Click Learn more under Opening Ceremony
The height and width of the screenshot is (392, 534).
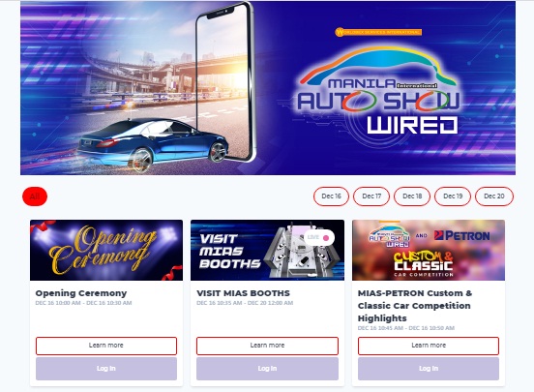pos(106,346)
